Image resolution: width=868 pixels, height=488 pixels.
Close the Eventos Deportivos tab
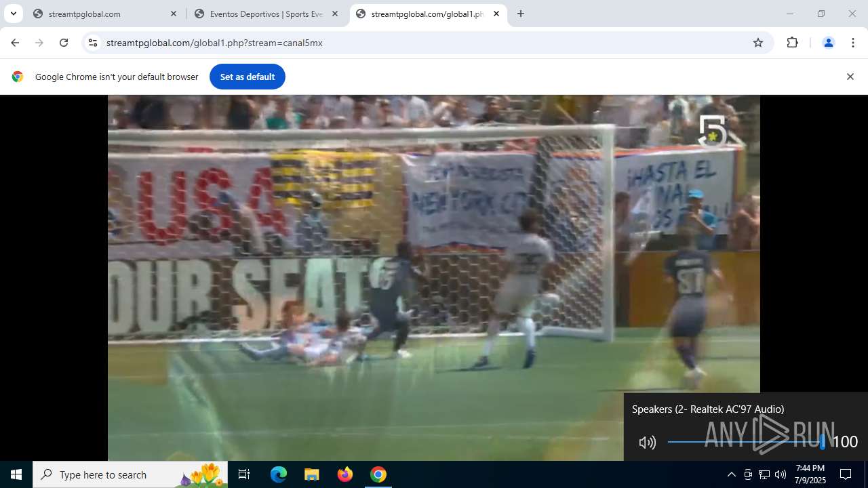click(x=335, y=14)
